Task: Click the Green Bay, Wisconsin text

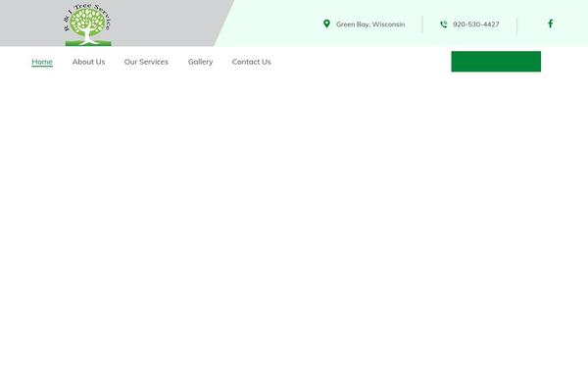Action: coord(370,24)
